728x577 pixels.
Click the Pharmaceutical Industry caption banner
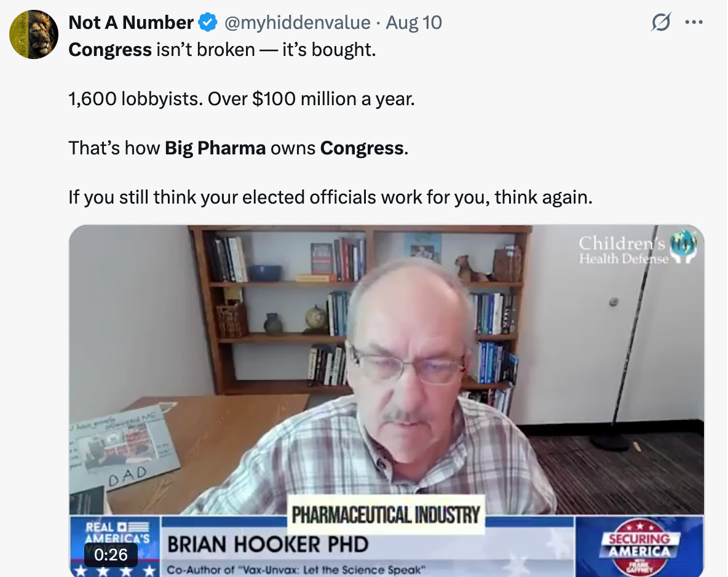pos(386,515)
